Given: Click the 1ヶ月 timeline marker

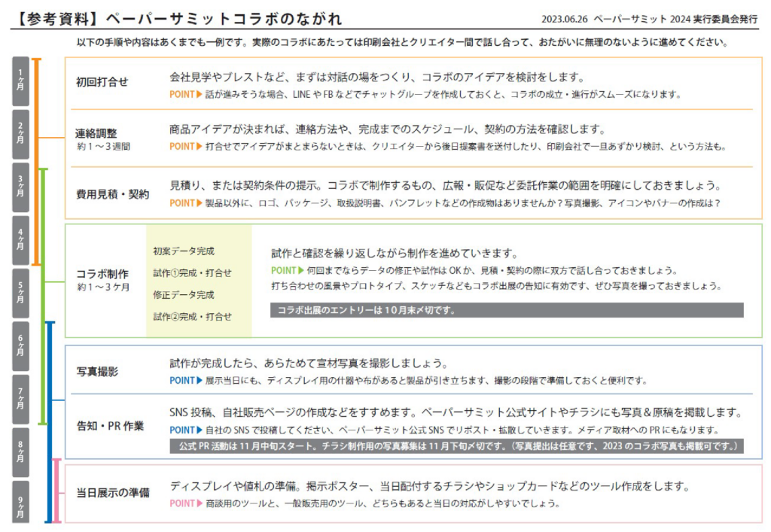Looking at the screenshot, I should click(21, 81).
